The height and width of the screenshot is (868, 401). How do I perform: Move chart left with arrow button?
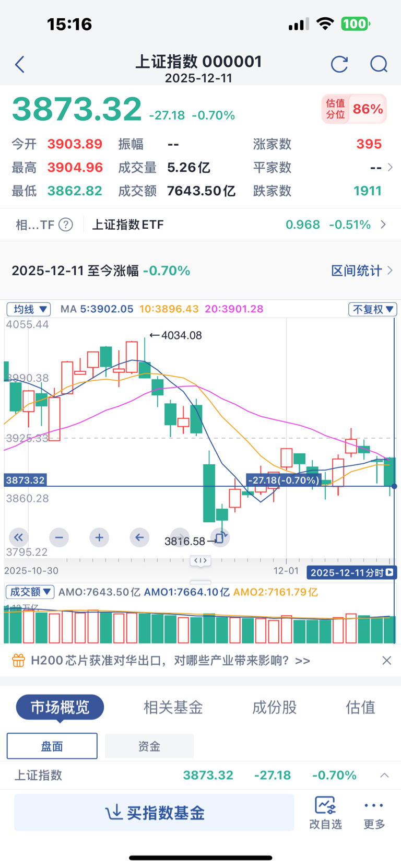click(x=139, y=537)
